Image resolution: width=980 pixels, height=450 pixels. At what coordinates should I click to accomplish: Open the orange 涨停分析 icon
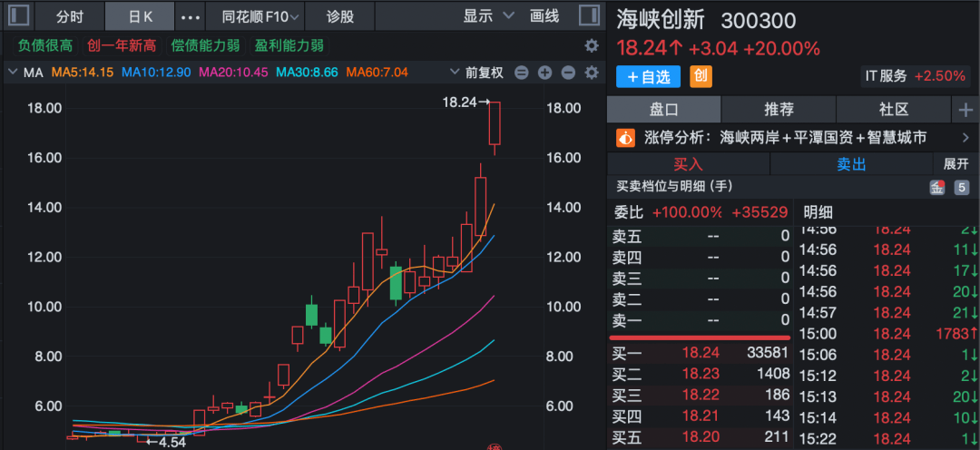[x=625, y=138]
